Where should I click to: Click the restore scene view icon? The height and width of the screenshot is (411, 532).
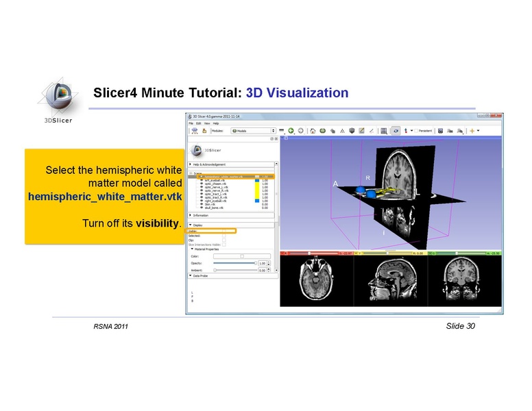tap(460, 131)
